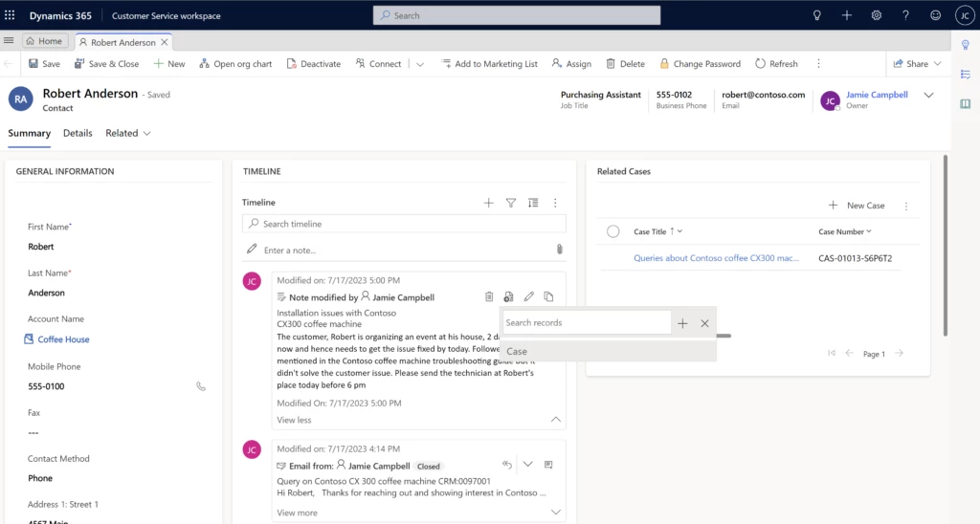The image size is (980, 524).
Task: Call mobile number using phone icon
Action: coord(201,386)
